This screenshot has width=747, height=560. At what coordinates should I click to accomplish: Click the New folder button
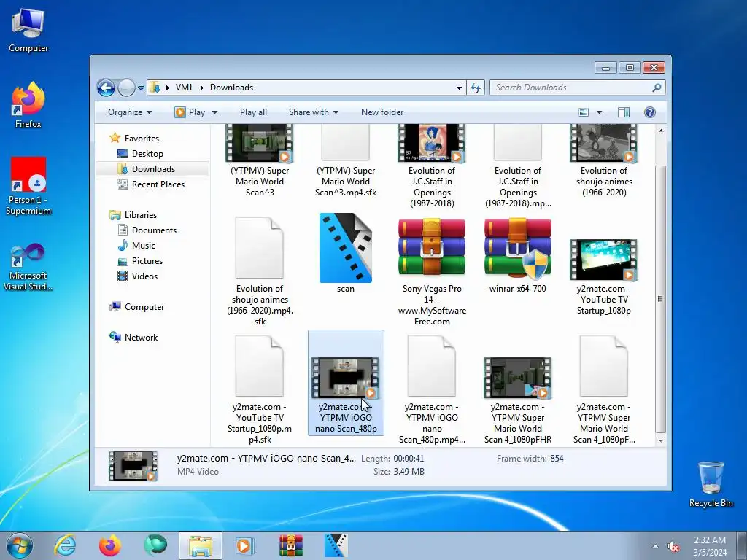point(382,112)
